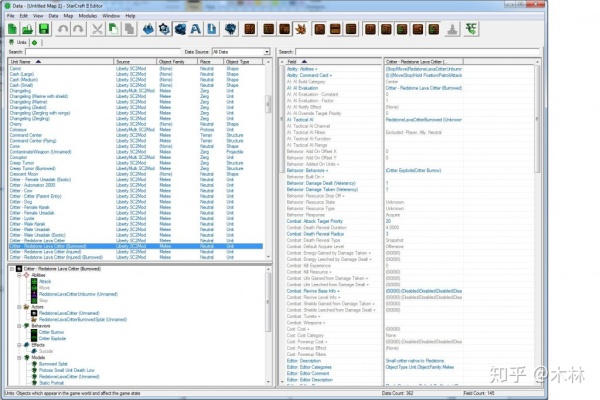Click the orange leaf toolbar icon
This screenshot has height=400, width=600.
301,29
